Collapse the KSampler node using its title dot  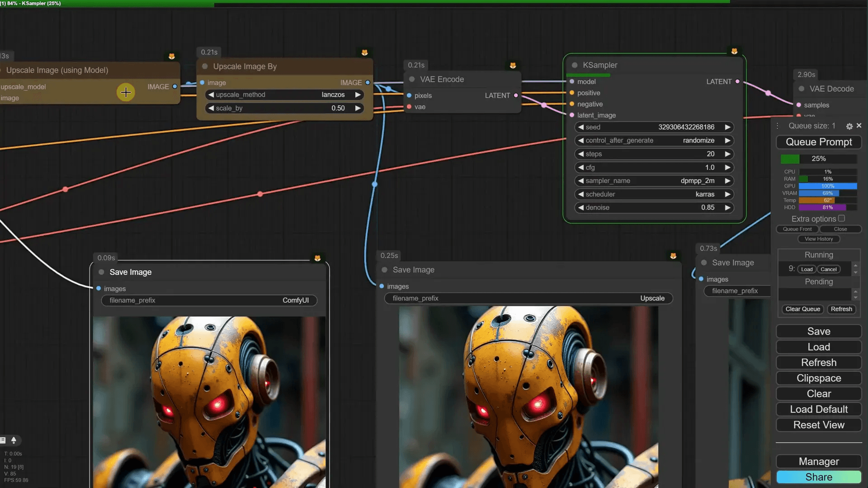pyautogui.click(x=575, y=65)
